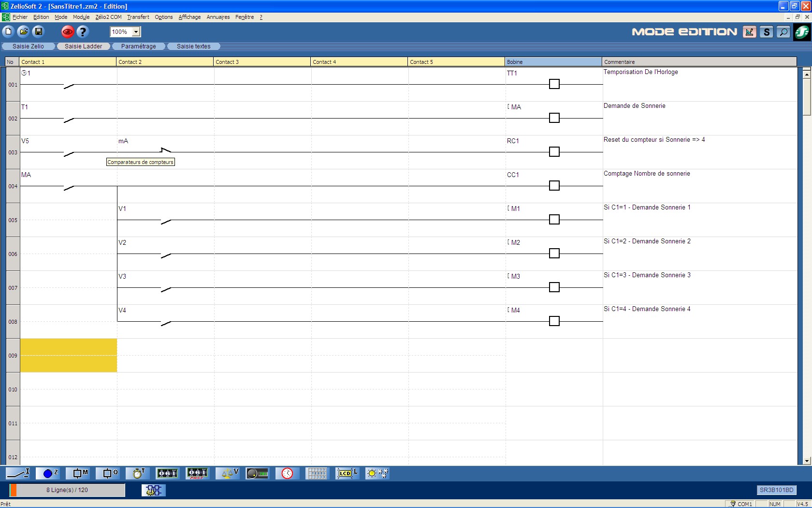The height and width of the screenshot is (508, 812).
Task: Open the Module menu
Action: [x=81, y=17]
